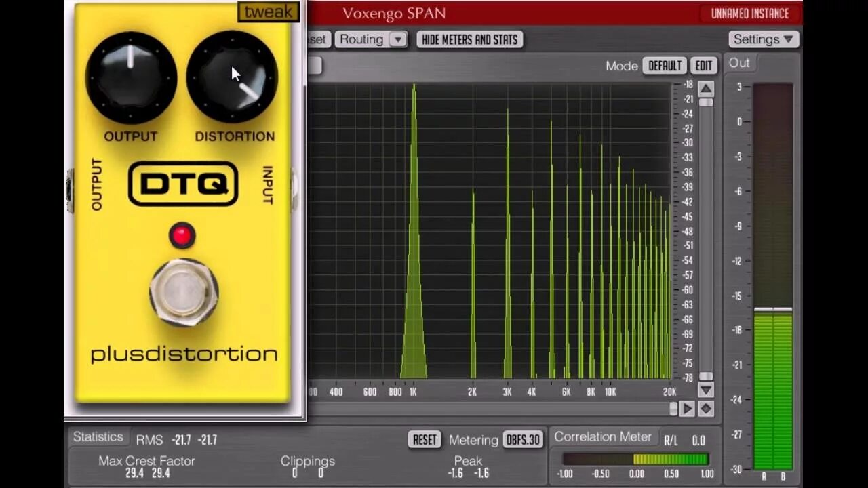This screenshot has height=488, width=868.
Task: Stomp the pedal footswitch
Action: click(x=184, y=292)
